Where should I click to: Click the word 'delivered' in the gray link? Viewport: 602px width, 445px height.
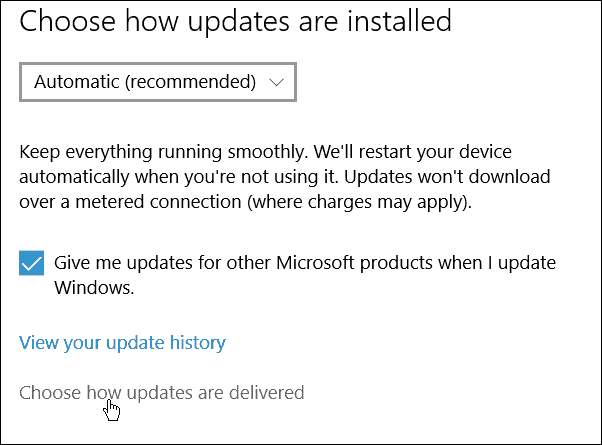266,392
